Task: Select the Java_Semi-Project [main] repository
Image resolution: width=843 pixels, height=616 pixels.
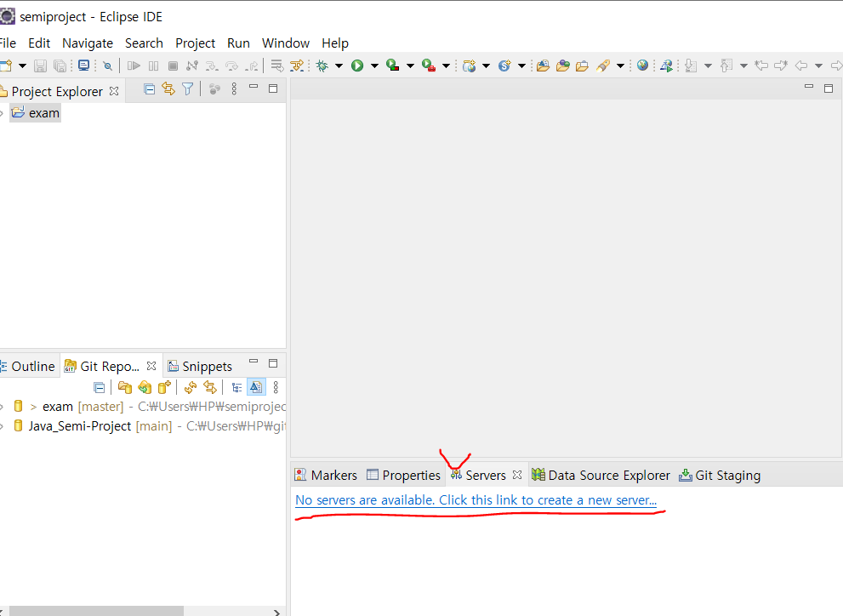Action: click(x=150, y=426)
